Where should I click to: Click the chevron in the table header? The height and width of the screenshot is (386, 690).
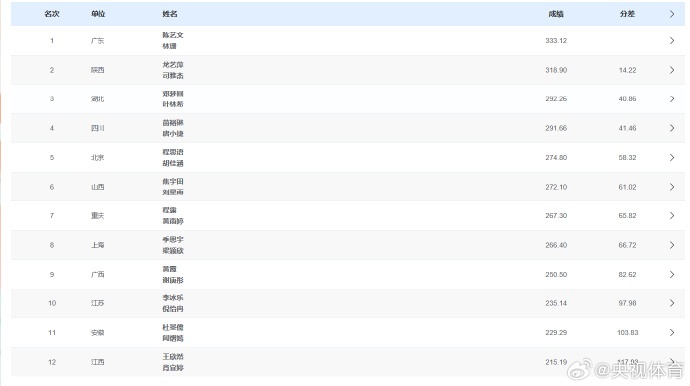672,14
